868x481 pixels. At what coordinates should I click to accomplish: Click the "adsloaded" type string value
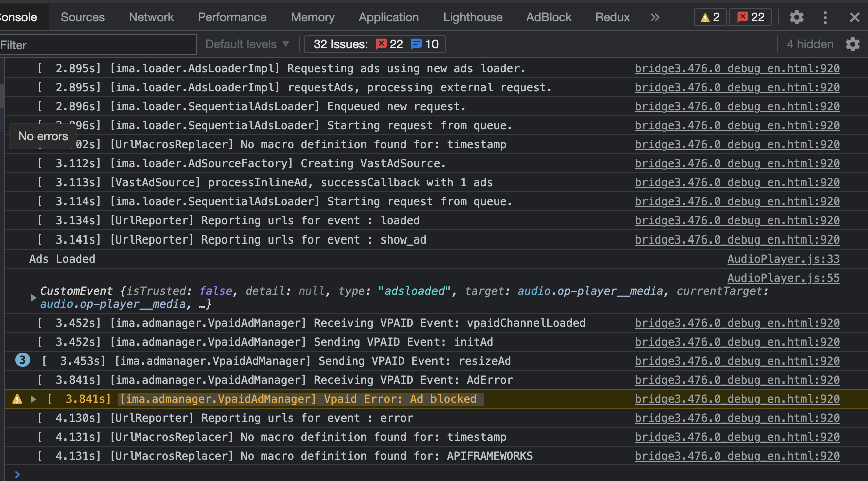coord(414,291)
